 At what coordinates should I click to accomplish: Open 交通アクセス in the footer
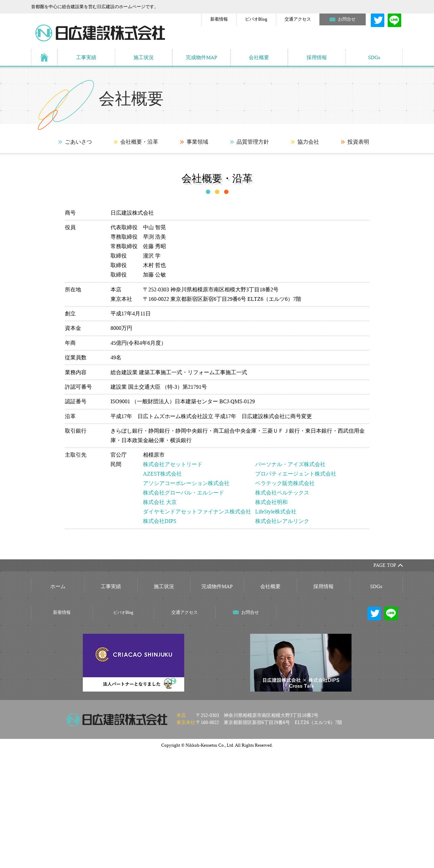tap(185, 612)
